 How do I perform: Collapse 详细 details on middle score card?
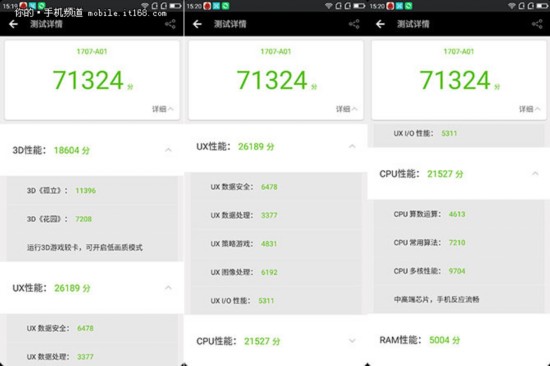click(x=347, y=109)
